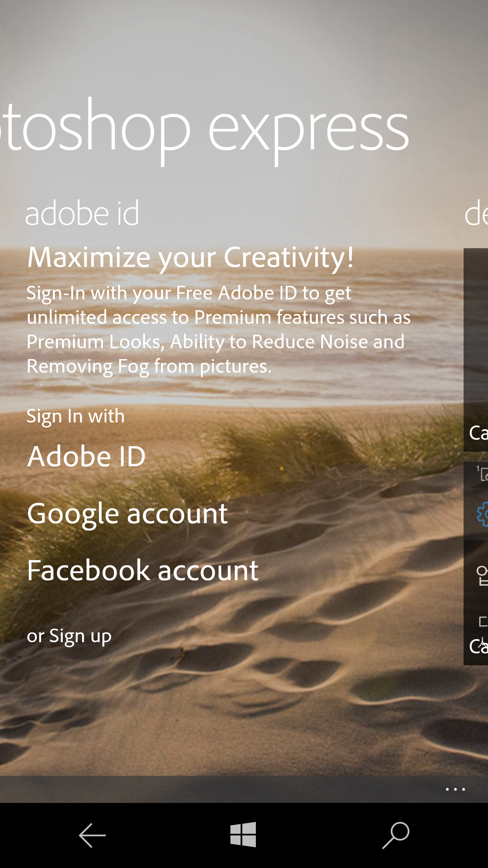This screenshot has width=488, height=868.
Task: Open the three-dots more options menu
Action: click(455, 789)
